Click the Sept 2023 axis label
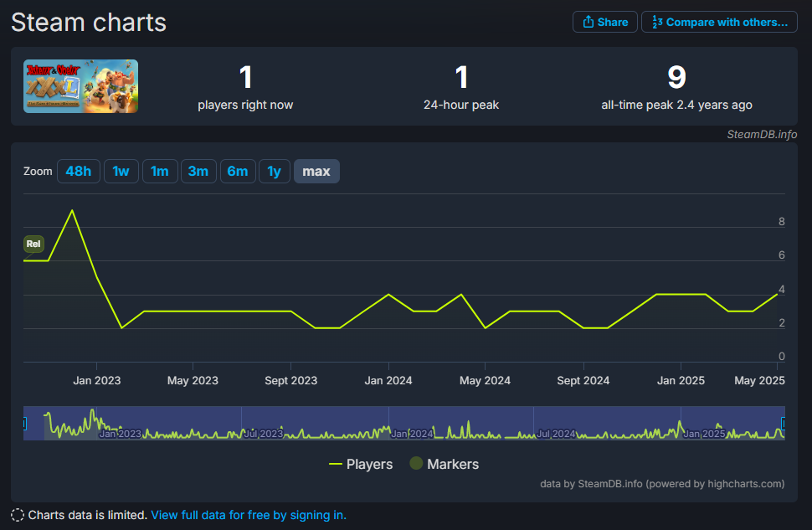This screenshot has width=812, height=530. [x=291, y=380]
